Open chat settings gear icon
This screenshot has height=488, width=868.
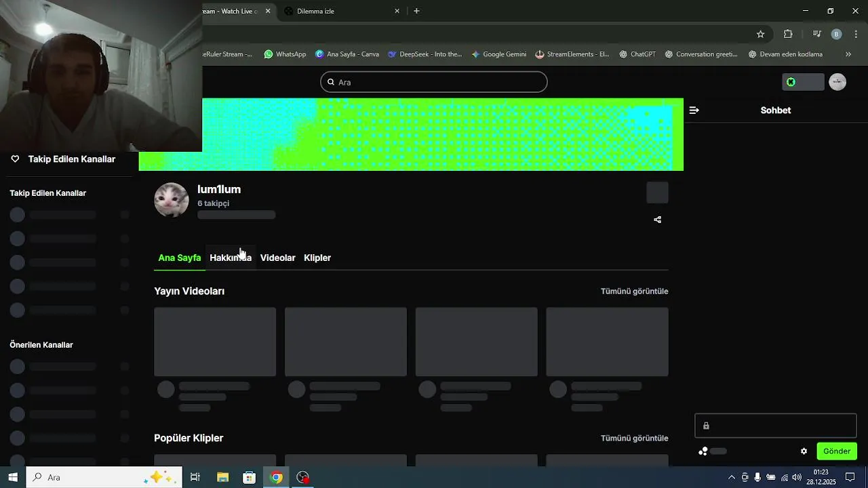click(x=804, y=451)
